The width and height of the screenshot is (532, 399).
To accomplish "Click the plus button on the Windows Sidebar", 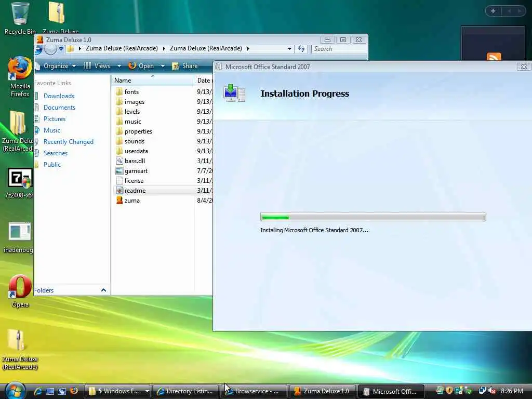I will click(493, 11).
